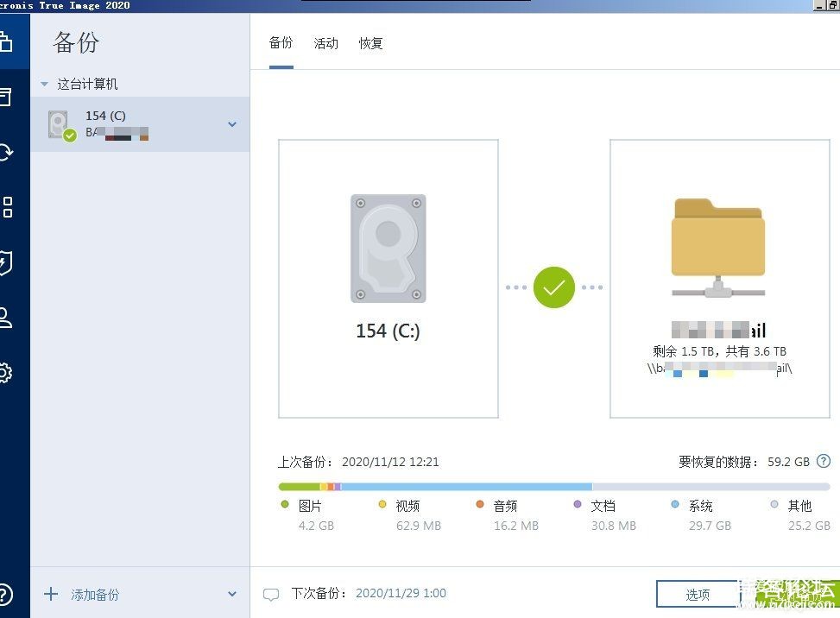This screenshot has height=618, width=840.
Task: Click the 其他 grey legend dot
Action: point(774,504)
